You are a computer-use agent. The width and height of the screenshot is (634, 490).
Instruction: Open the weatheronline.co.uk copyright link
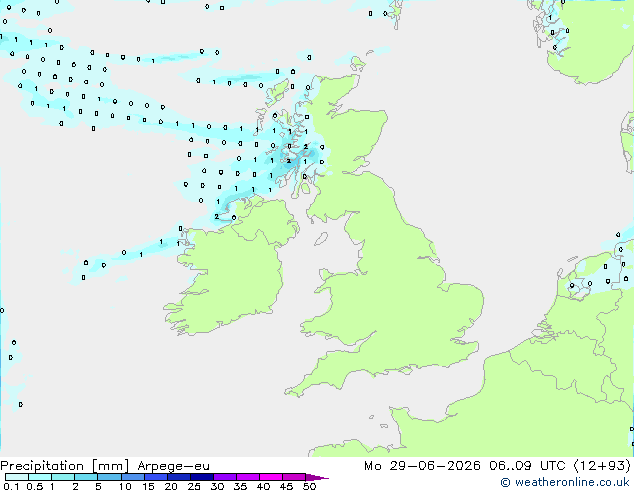coord(565,482)
